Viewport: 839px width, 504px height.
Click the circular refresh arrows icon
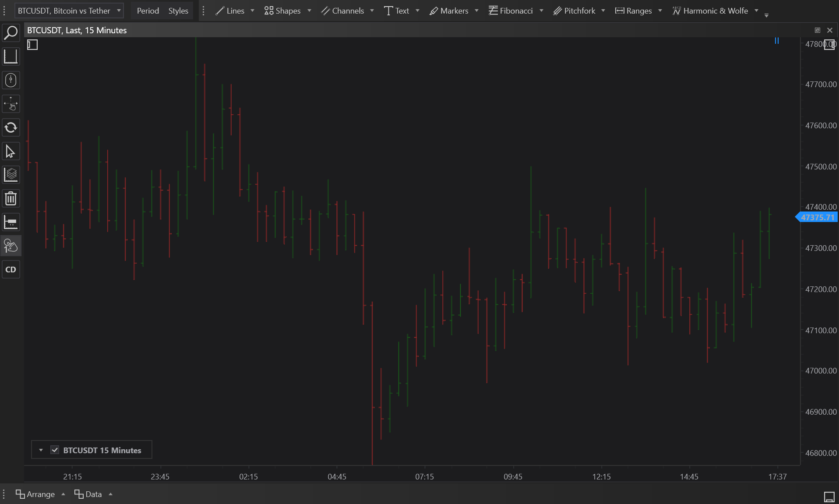point(11,127)
